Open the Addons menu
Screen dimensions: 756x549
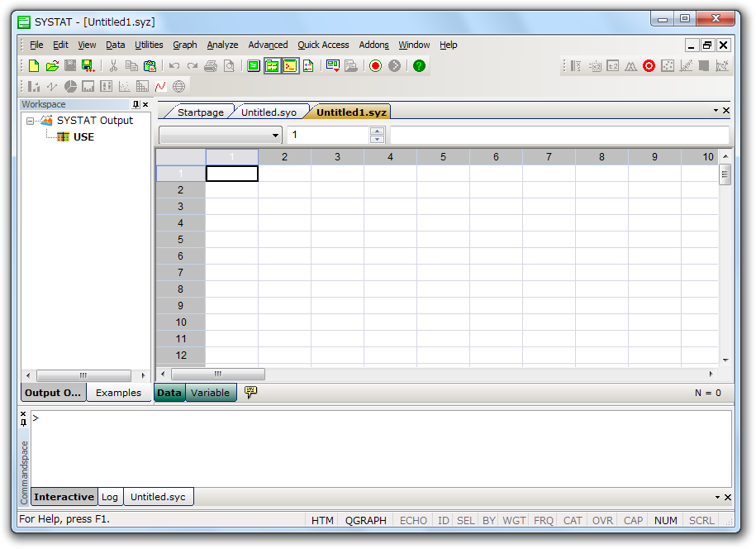click(373, 45)
